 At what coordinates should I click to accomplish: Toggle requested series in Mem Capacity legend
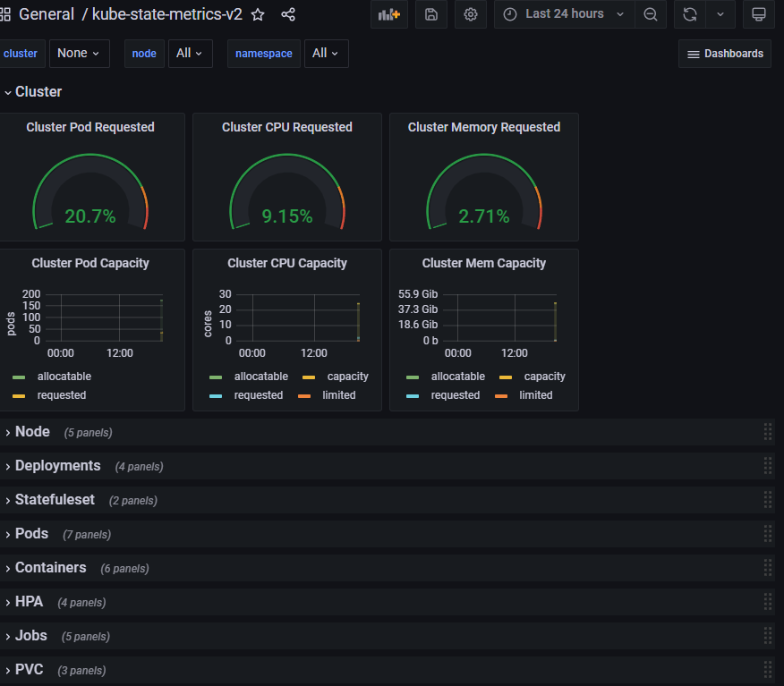click(456, 395)
